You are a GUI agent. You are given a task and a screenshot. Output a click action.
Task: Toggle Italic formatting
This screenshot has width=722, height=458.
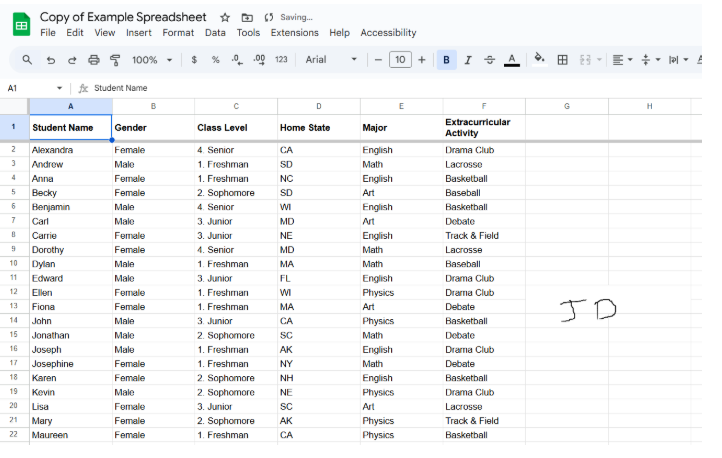click(x=468, y=60)
